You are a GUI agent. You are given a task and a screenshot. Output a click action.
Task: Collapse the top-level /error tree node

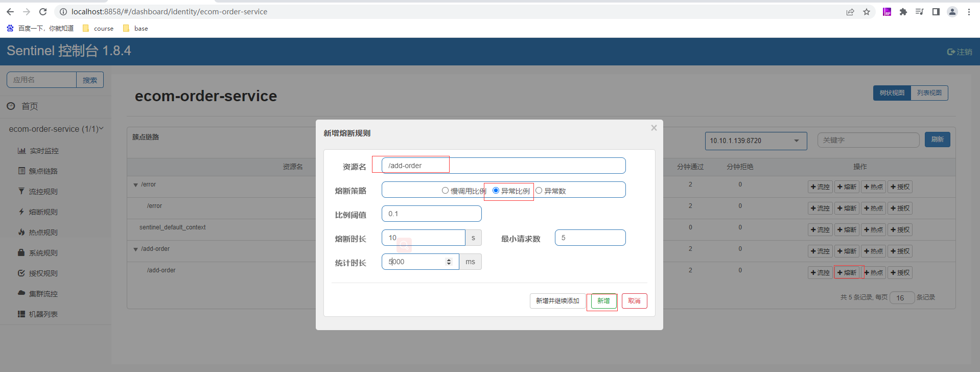(135, 185)
